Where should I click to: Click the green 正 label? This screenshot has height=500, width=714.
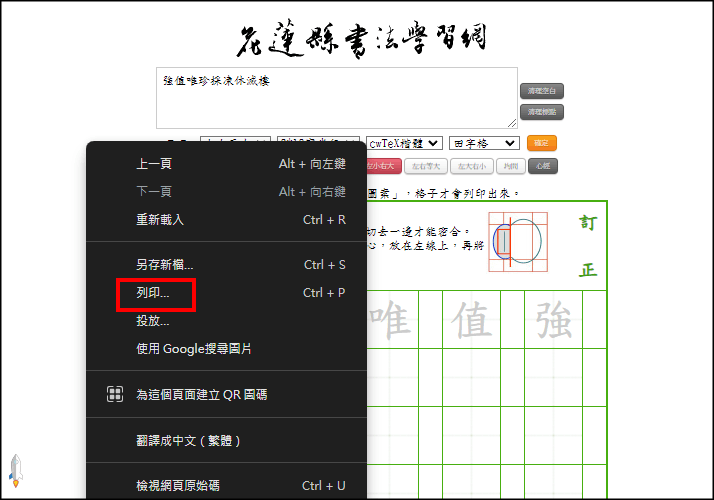(587, 270)
